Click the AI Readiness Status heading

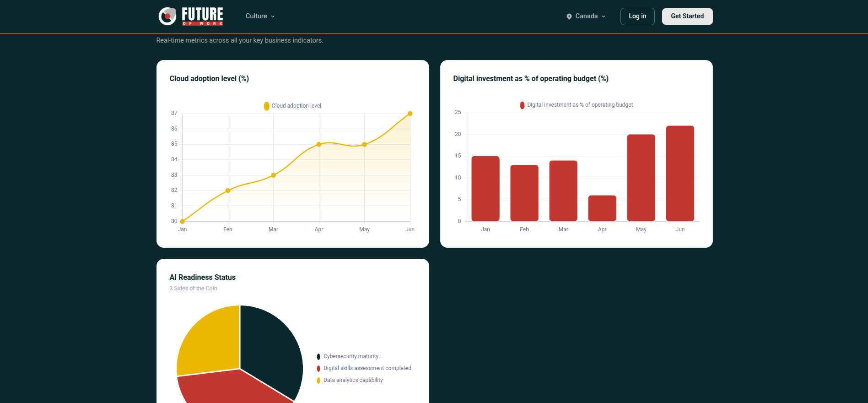[x=202, y=278]
